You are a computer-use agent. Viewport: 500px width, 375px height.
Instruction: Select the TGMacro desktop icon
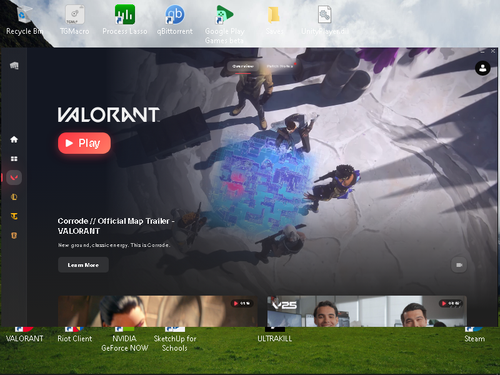pos(75,20)
